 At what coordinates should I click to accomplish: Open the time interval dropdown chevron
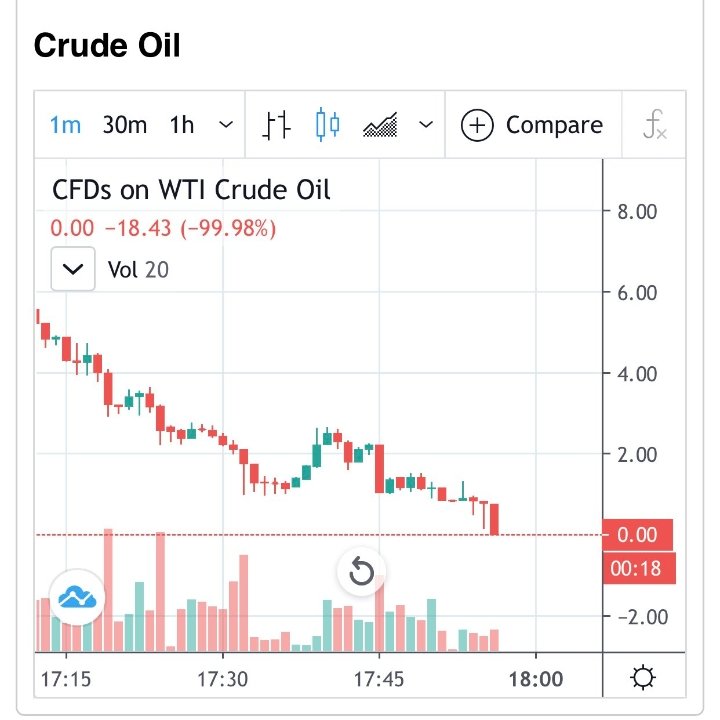click(226, 126)
